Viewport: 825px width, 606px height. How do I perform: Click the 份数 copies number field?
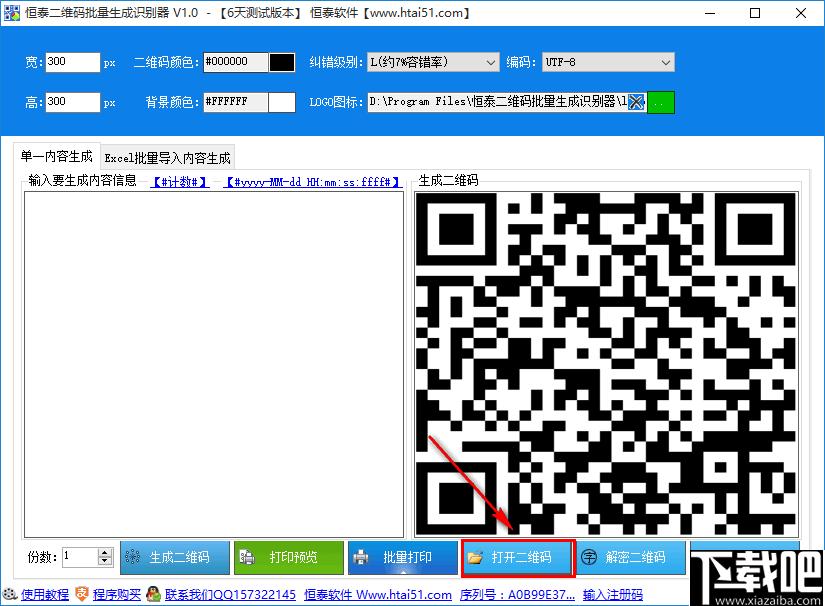[x=81, y=557]
